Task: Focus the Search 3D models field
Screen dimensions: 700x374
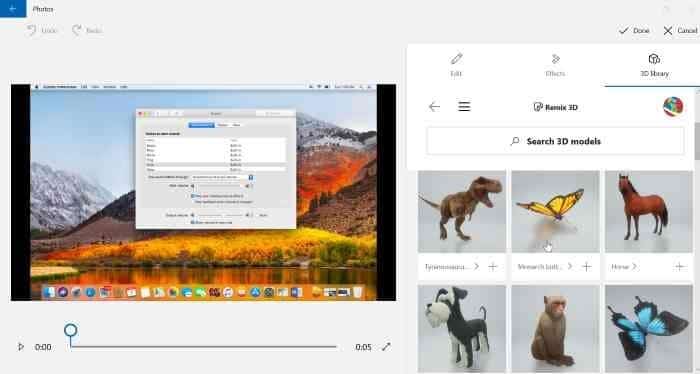Action: (x=555, y=141)
